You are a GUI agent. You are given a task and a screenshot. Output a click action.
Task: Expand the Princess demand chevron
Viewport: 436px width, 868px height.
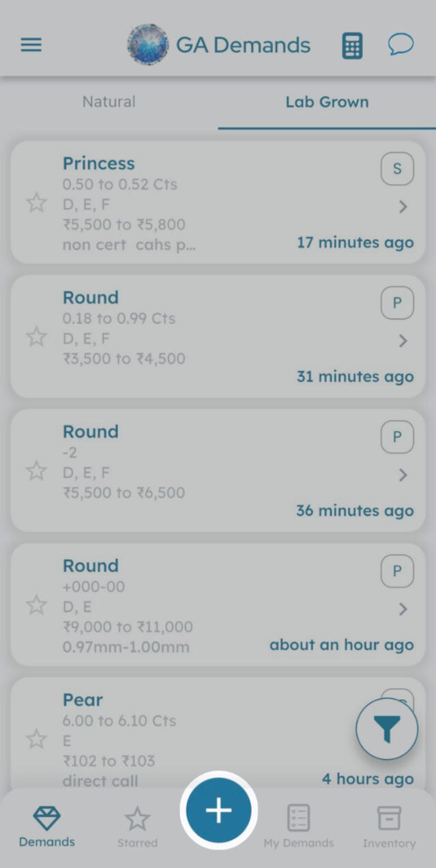pyautogui.click(x=403, y=207)
